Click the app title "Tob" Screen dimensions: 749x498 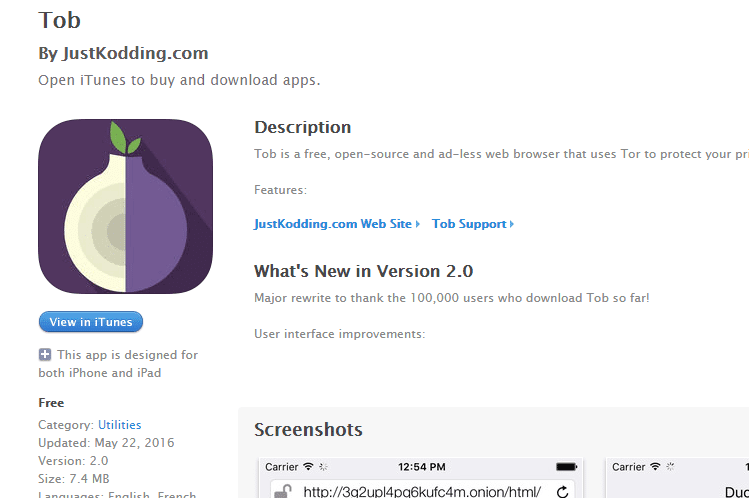(x=60, y=20)
